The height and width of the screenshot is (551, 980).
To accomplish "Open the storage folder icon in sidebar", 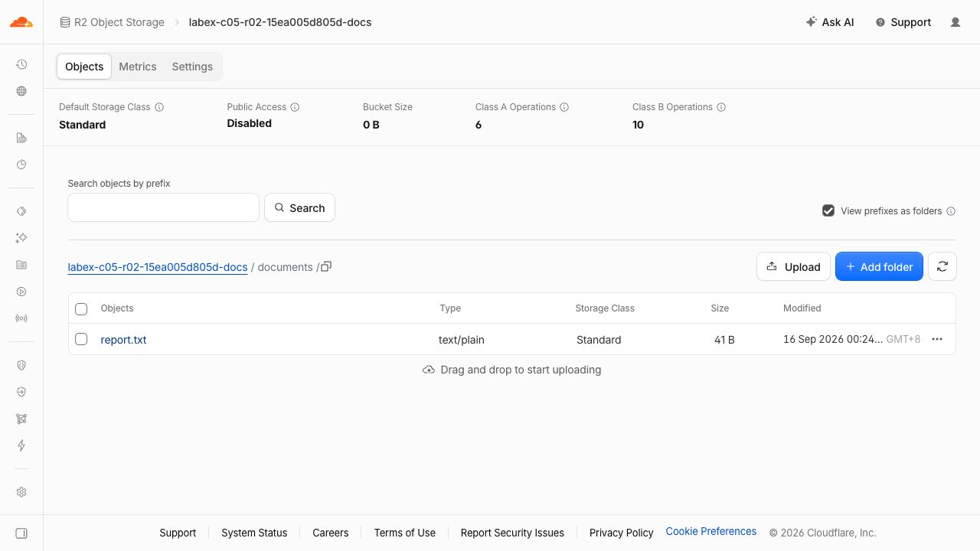I will [x=21, y=265].
